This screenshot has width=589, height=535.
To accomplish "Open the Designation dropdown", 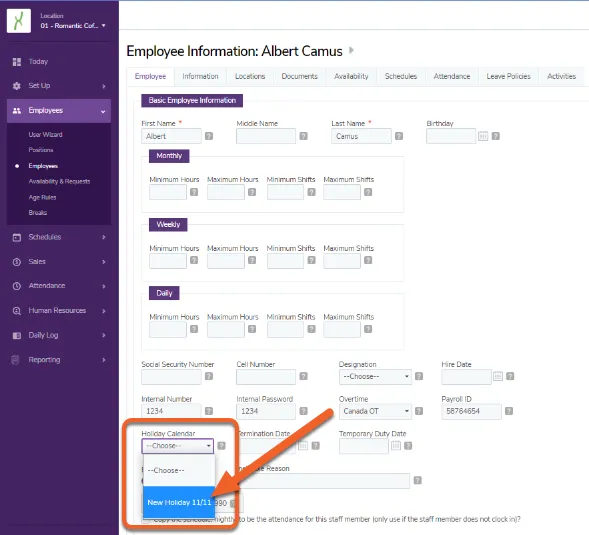I will (375, 377).
